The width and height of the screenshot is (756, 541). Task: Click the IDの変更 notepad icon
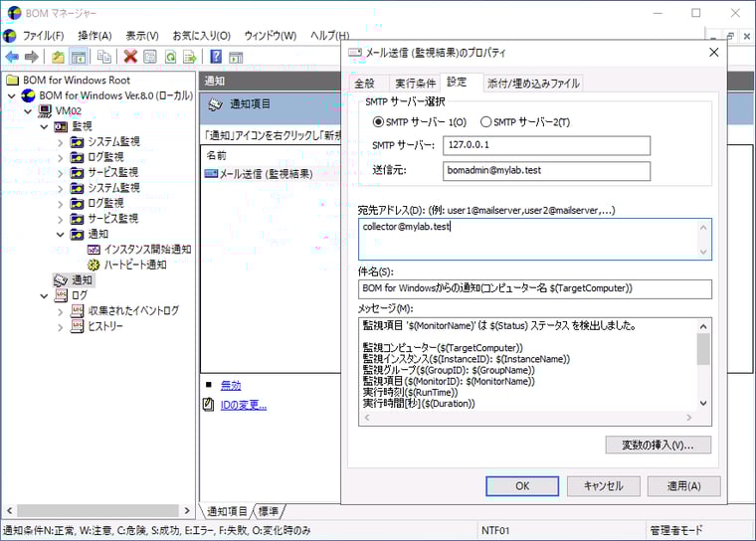tap(208, 404)
